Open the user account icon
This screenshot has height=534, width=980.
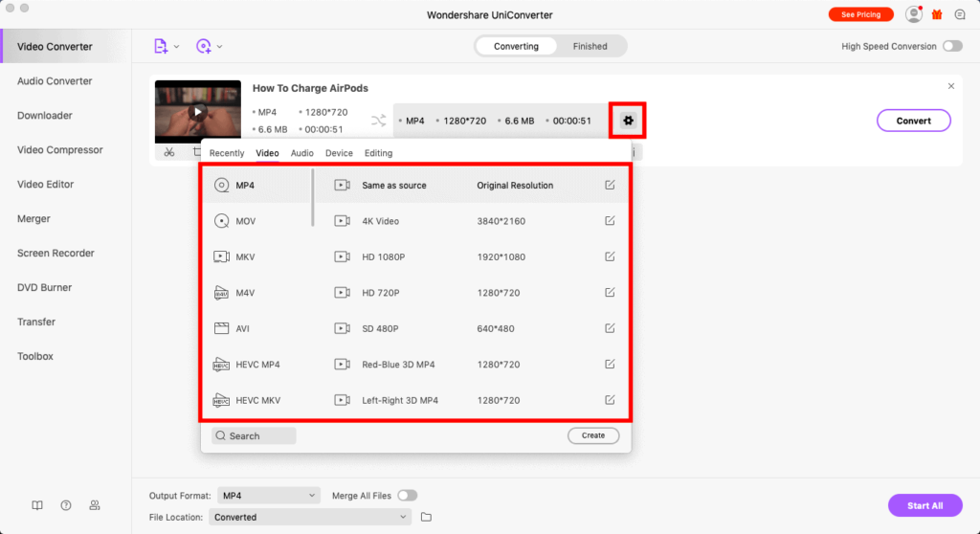click(x=914, y=14)
